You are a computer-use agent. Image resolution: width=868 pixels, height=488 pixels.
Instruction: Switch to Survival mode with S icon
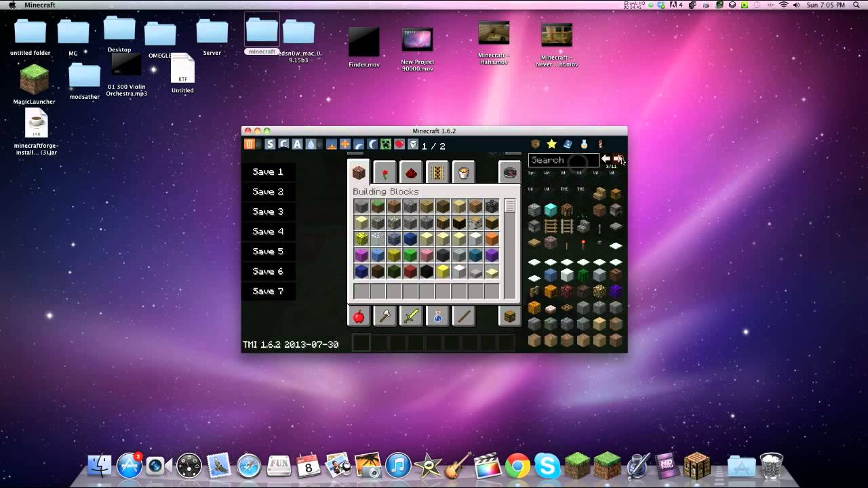270,144
